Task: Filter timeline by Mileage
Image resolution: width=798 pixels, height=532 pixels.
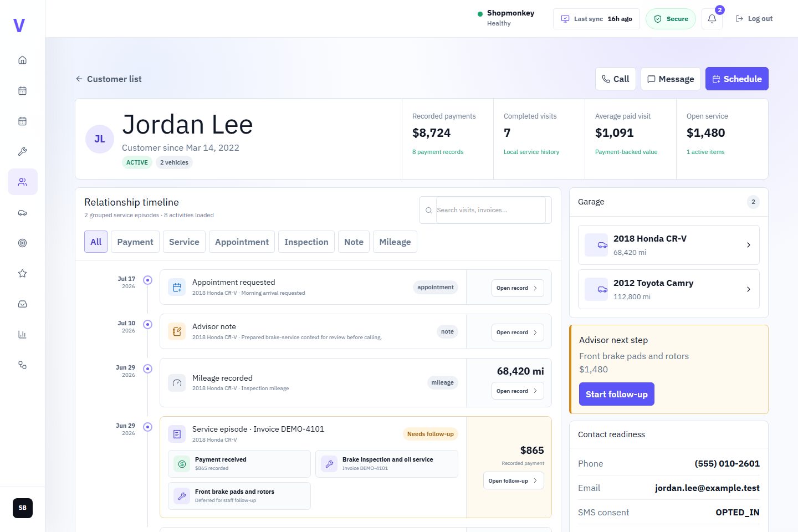Action: [x=395, y=242]
